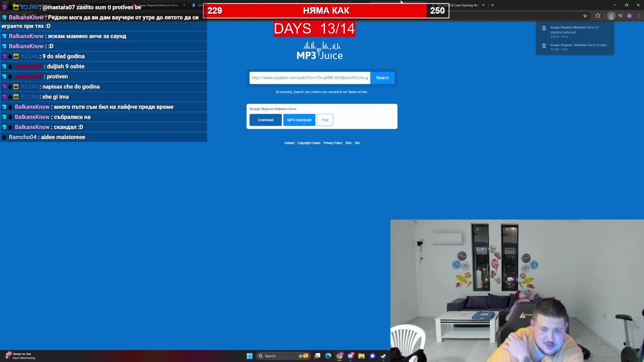Open the SRA footer link
The width and height of the screenshot is (644, 362).
(348, 143)
